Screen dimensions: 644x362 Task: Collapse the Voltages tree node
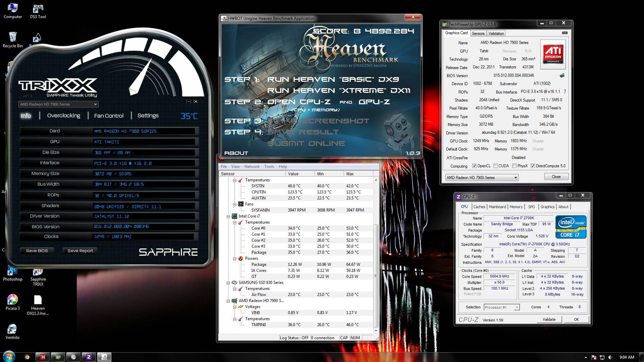click(235, 307)
